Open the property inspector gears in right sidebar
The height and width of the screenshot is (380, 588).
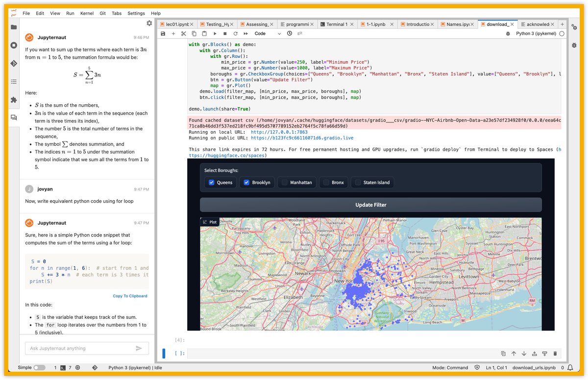(574, 27)
